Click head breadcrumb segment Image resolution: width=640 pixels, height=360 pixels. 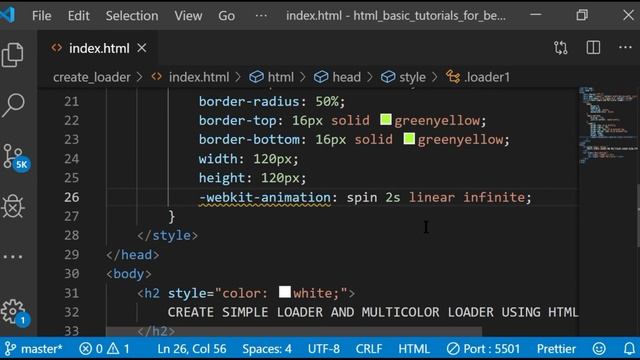338,77
